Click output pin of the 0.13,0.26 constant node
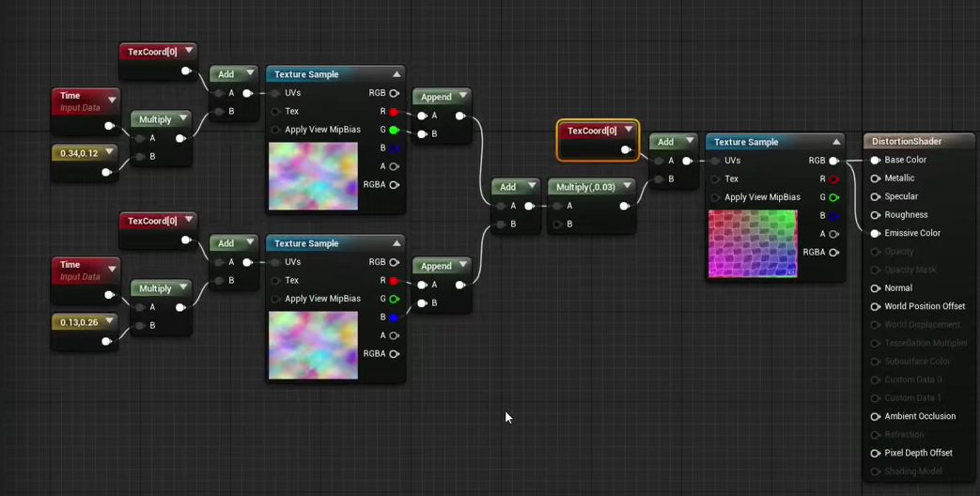 pyautogui.click(x=106, y=341)
